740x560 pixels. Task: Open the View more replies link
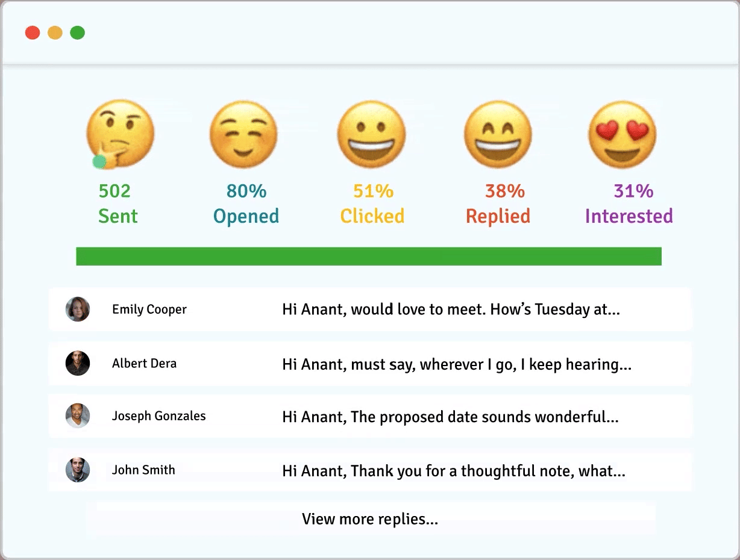click(x=370, y=519)
